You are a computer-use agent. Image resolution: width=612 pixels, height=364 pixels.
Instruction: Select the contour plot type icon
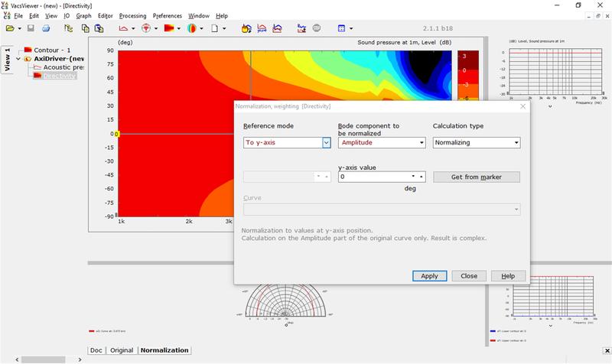(x=168, y=28)
